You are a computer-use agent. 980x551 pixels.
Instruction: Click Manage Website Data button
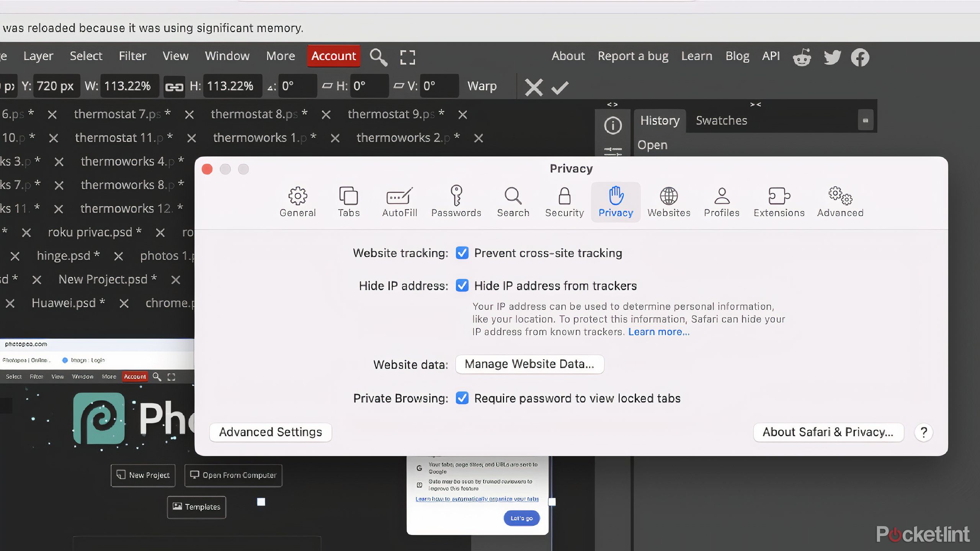tap(529, 363)
